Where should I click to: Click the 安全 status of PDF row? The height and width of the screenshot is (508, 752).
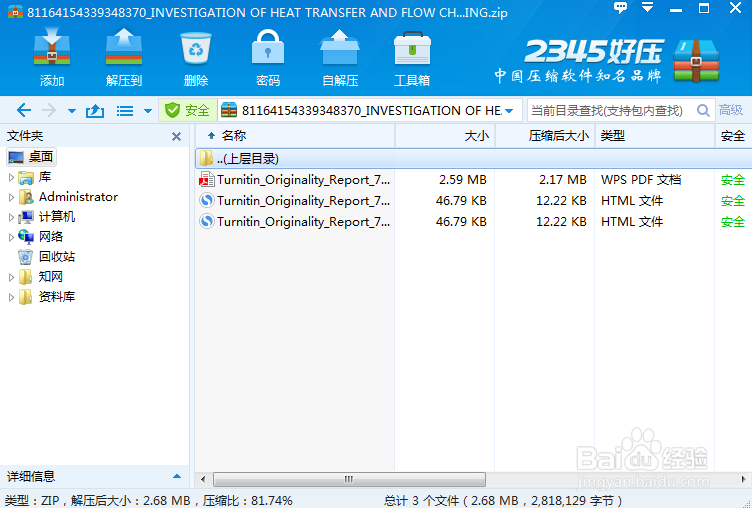coord(733,180)
